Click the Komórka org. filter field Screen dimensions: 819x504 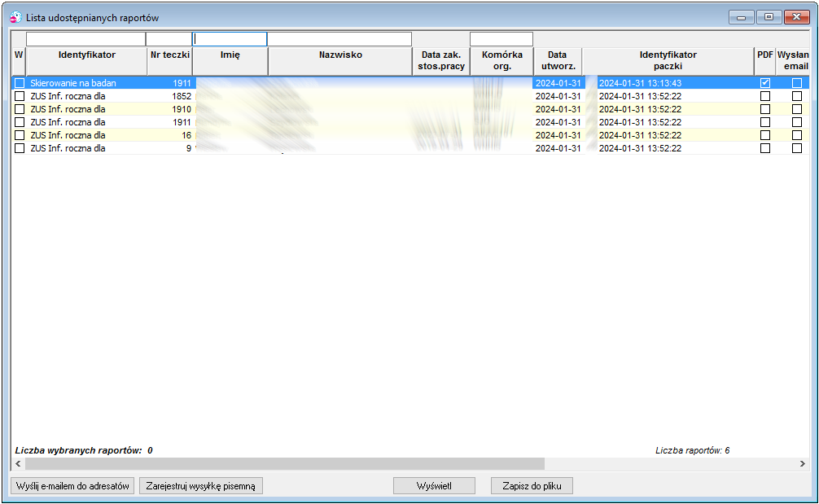click(501, 39)
